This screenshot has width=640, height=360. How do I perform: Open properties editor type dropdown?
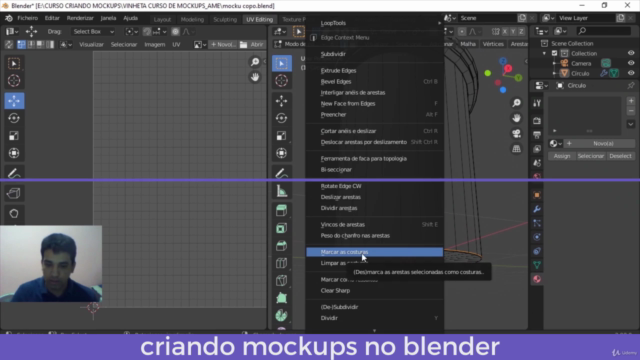click(541, 85)
